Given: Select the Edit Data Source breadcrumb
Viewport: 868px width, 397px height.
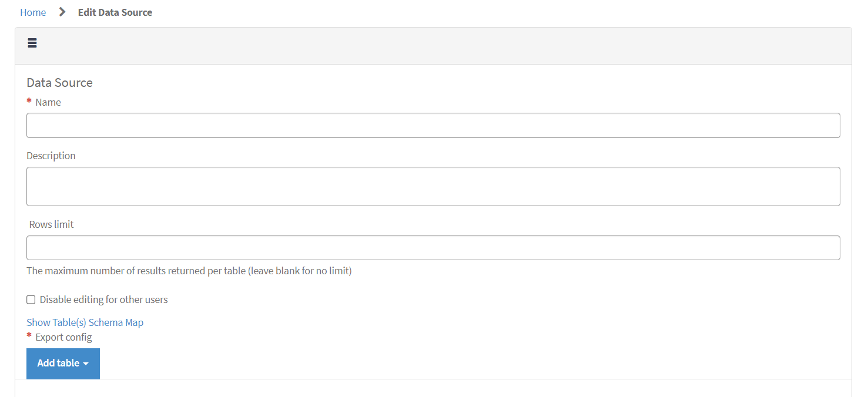Looking at the screenshot, I should (x=115, y=12).
